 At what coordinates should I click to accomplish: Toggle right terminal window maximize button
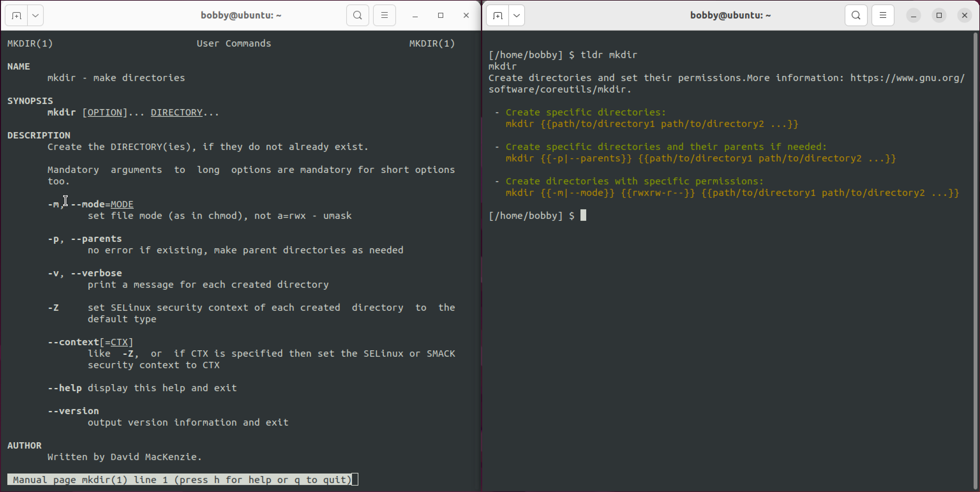(x=939, y=15)
